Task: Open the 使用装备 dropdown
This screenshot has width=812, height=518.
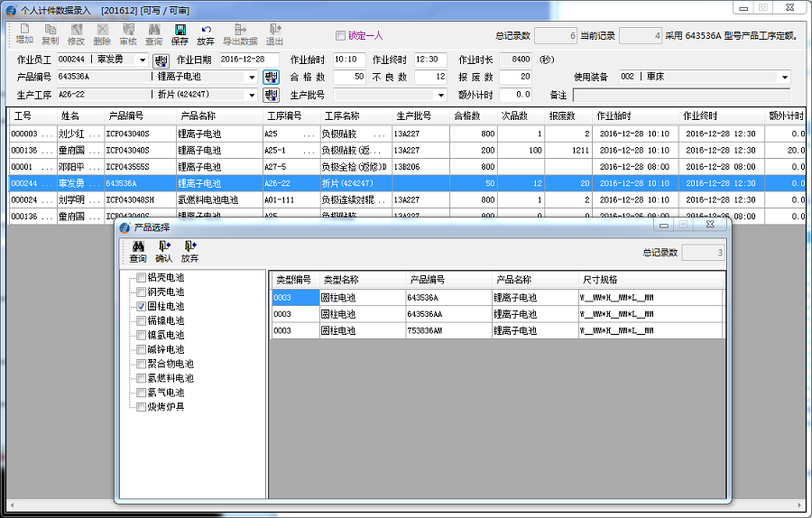Action: pos(784,77)
